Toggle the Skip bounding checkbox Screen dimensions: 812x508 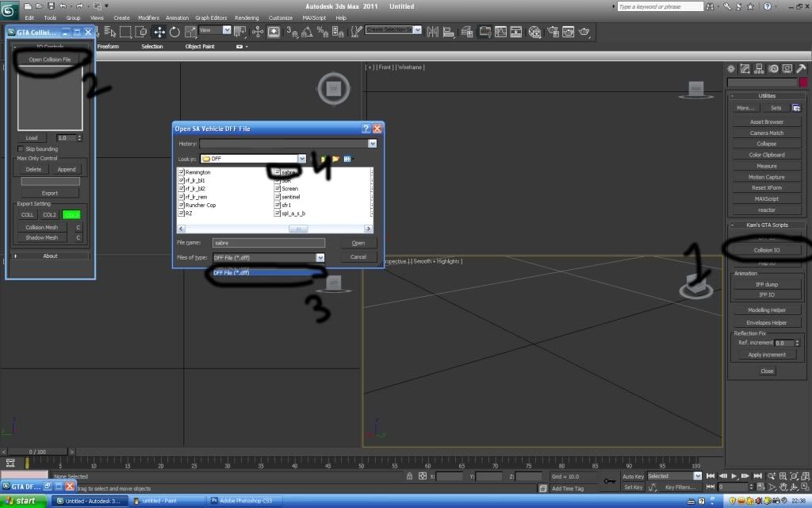(21, 148)
